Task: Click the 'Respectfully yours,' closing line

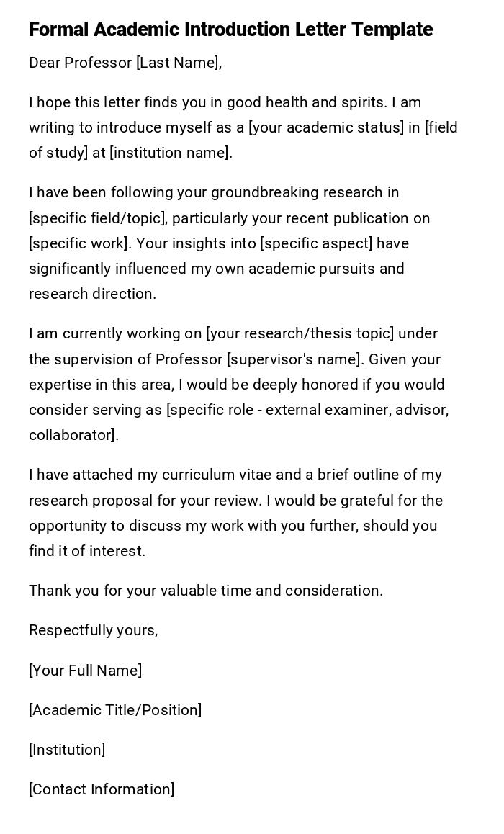Action: click(x=93, y=630)
